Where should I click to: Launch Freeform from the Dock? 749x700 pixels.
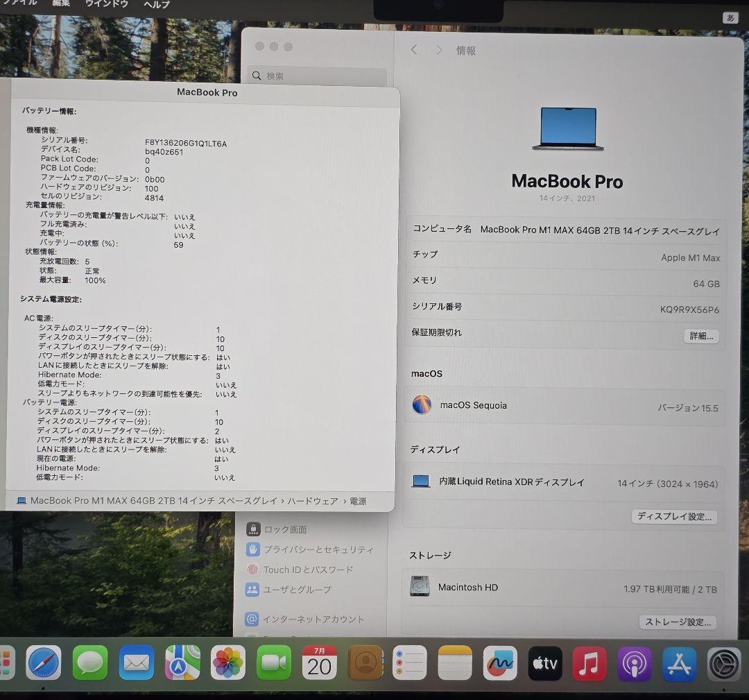[x=500, y=663]
